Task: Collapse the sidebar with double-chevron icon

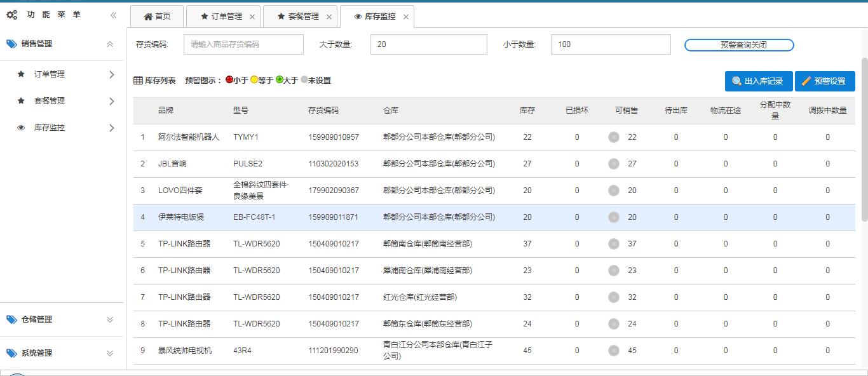Action: [113, 15]
